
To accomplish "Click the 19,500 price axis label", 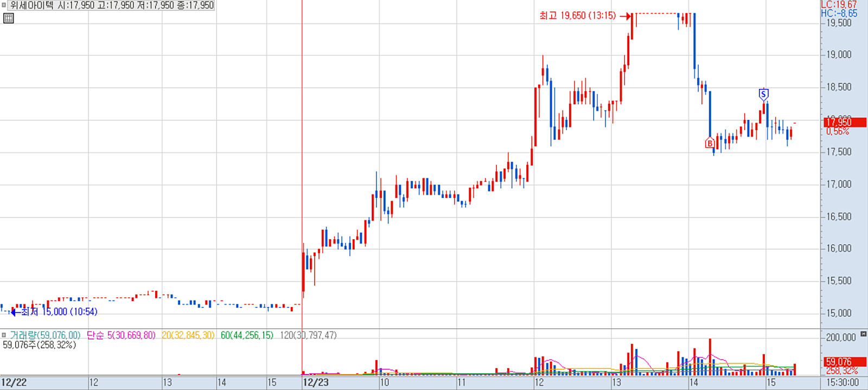I will [x=839, y=23].
